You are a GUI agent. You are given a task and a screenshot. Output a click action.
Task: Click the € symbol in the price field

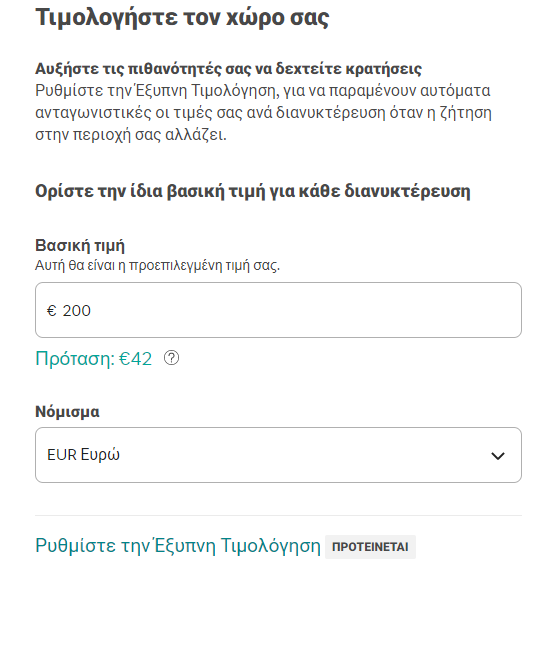pyautogui.click(x=52, y=311)
